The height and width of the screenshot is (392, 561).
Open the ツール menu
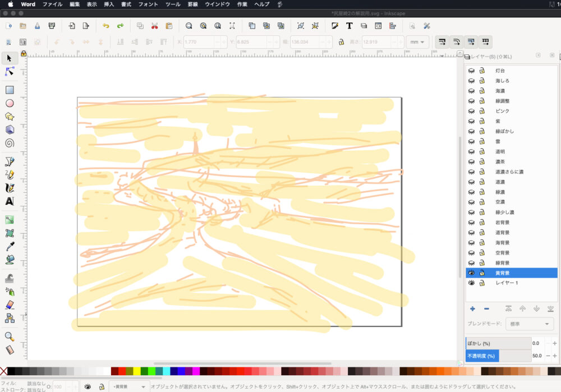point(173,4)
